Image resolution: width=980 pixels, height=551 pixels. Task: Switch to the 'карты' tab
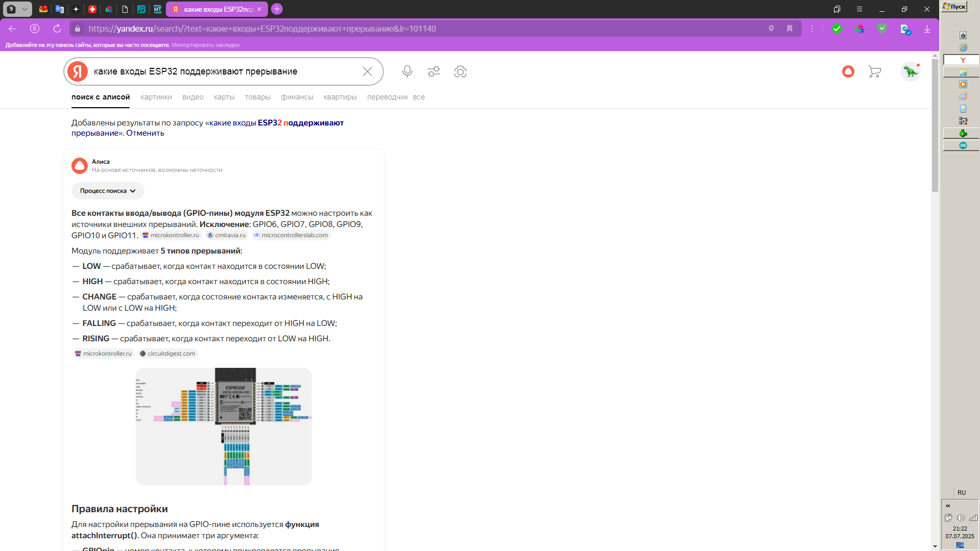click(224, 97)
